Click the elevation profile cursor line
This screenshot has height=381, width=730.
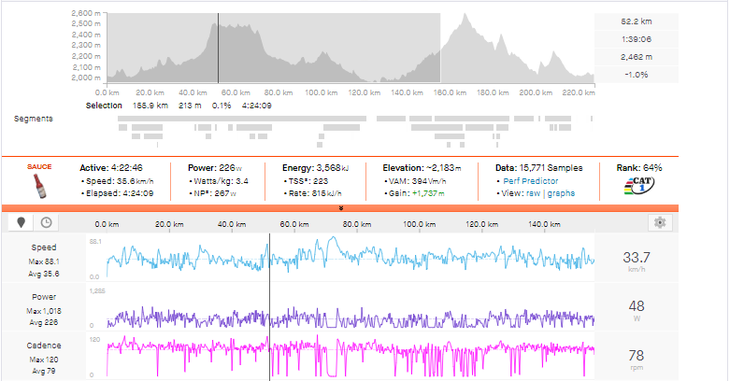(x=218, y=48)
